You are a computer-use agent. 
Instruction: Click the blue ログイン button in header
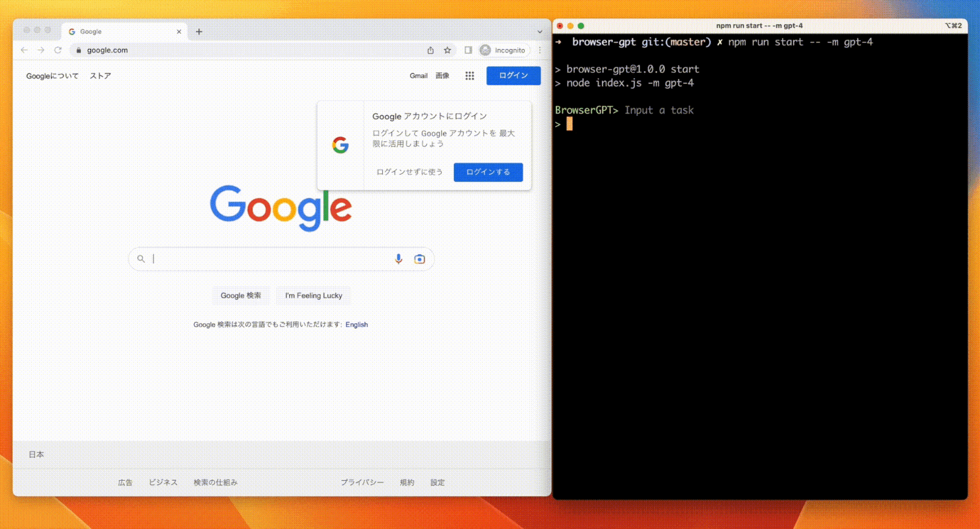coord(513,75)
